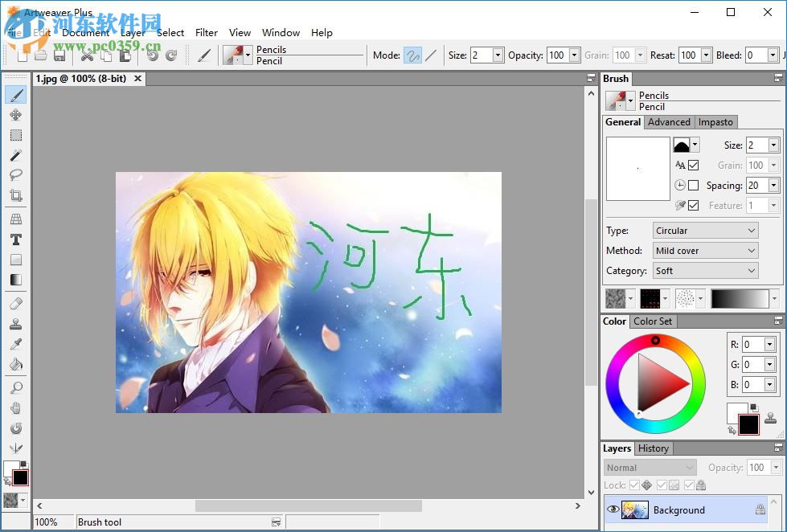The width and height of the screenshot is (787, 532).
Task: Switch to the Eraser tool
Action: 16,303
